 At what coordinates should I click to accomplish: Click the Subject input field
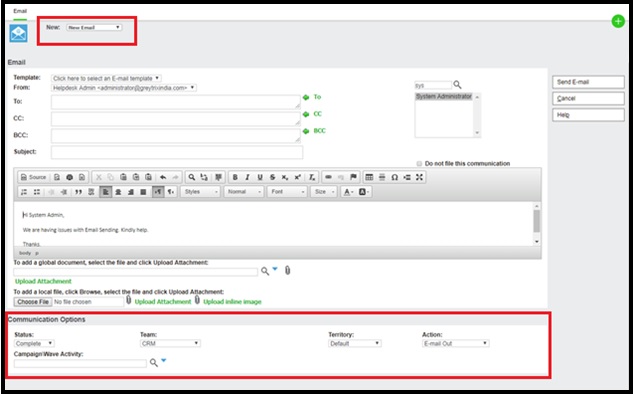[177, 152]
